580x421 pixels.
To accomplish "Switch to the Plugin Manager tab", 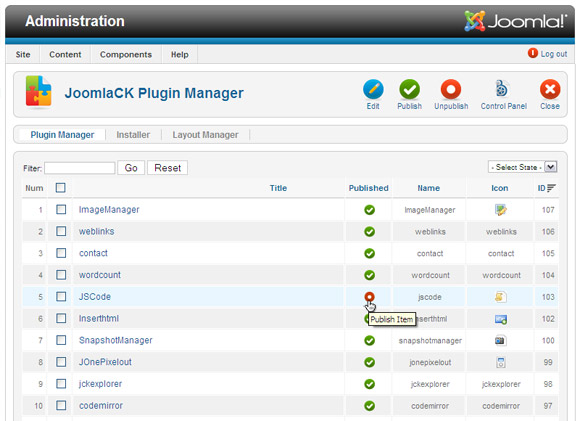I will coord(62,135).
